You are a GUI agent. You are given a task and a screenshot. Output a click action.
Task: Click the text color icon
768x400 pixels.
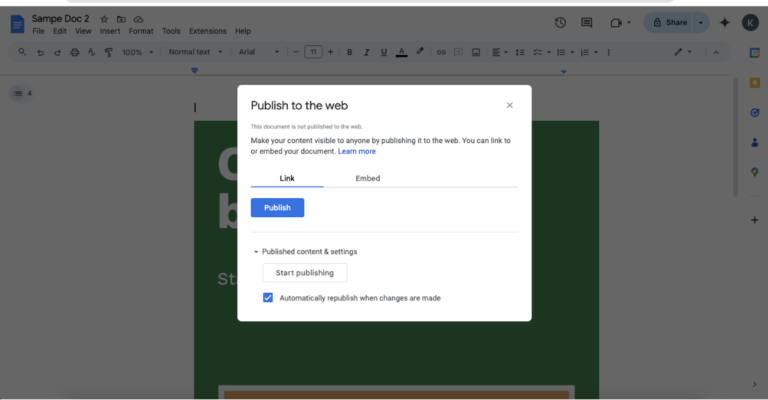[x=401, y=52]
